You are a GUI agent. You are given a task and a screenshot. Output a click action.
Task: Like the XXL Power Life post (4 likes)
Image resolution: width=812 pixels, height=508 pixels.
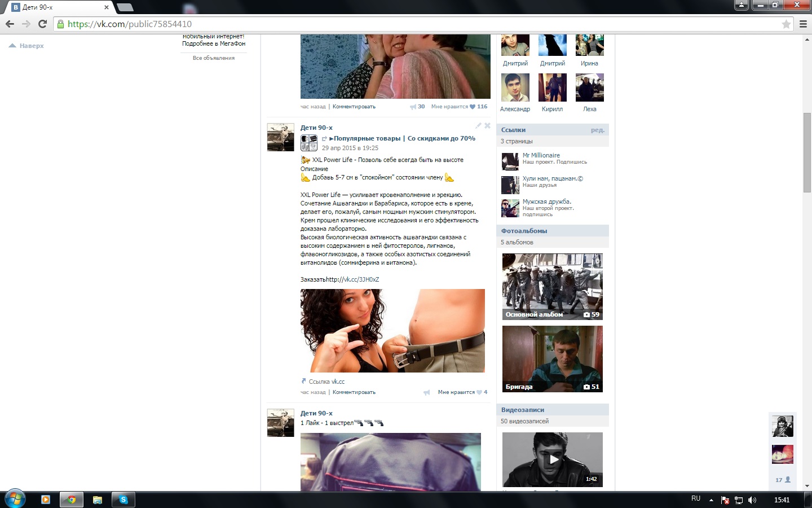462,392
